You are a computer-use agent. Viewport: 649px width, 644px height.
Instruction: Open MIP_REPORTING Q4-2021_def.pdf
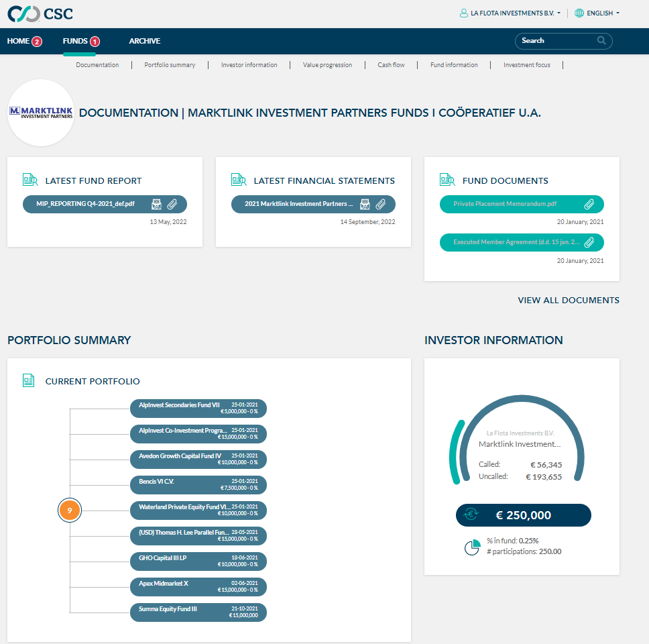click(105, 204)
